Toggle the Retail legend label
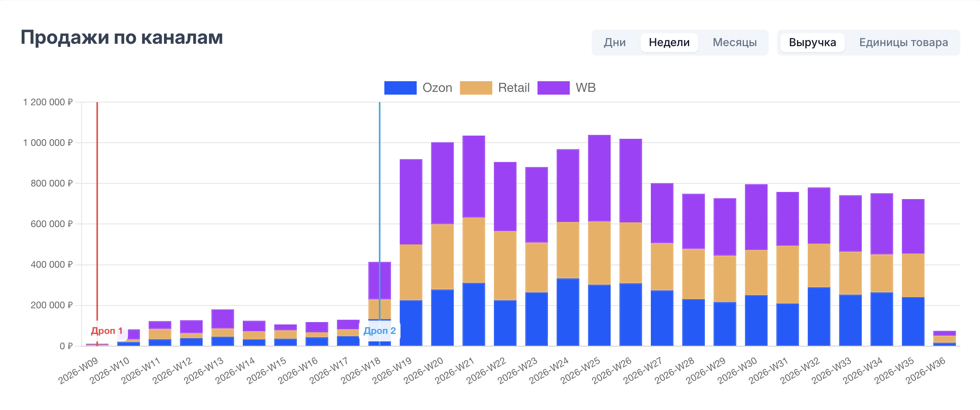Screen dimensions: 980x410 [514, 88]
